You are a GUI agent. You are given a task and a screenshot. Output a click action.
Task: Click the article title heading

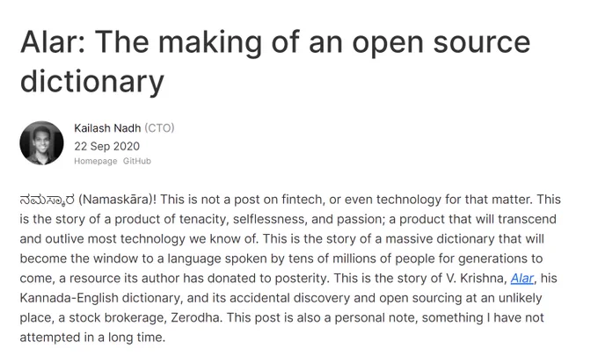(x=275, y=61)
